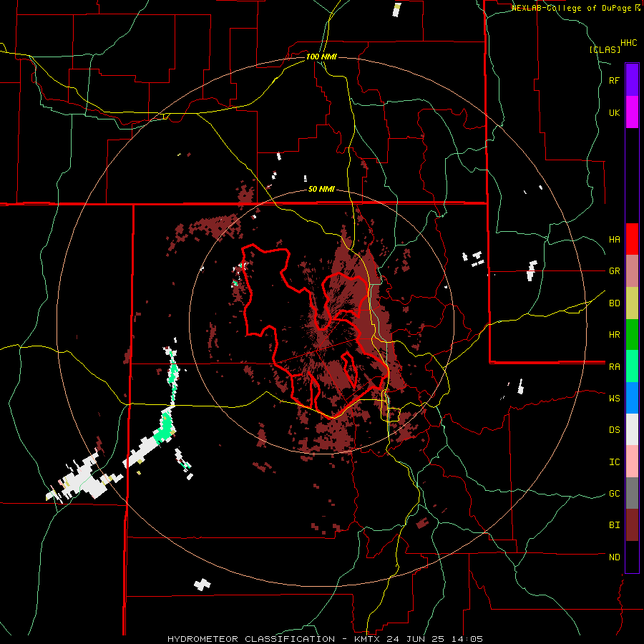Click the IC light pink legend swatch
The height and width of the screenshot is (644, 644).
point(632,462)
